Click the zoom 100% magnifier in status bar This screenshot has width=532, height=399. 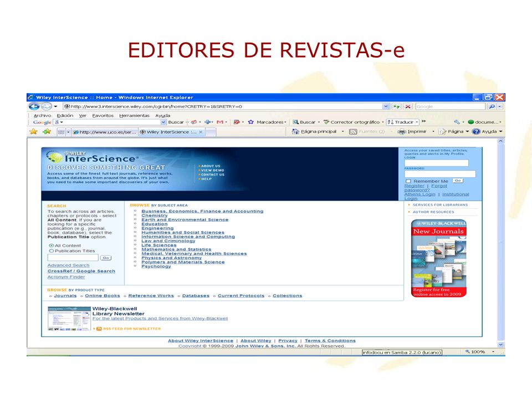(x=468, y=352)
